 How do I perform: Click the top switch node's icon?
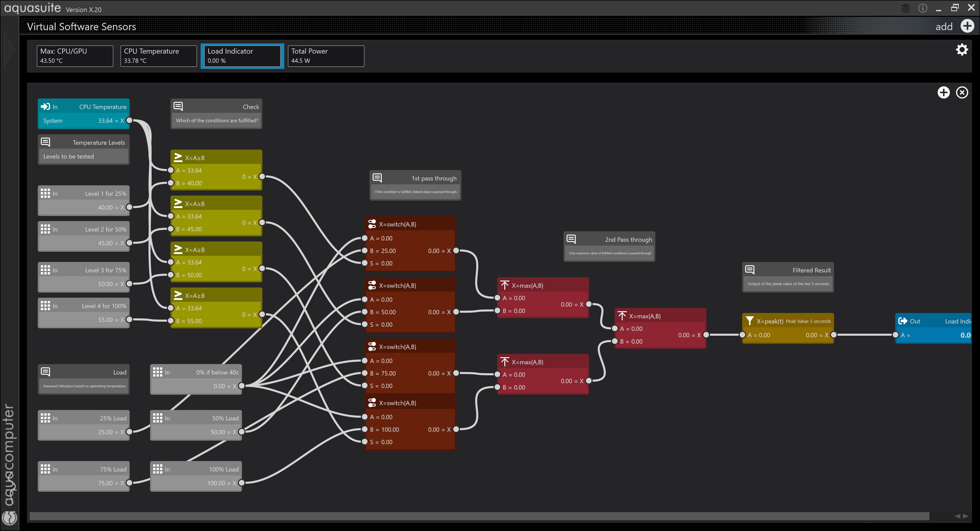372,224
